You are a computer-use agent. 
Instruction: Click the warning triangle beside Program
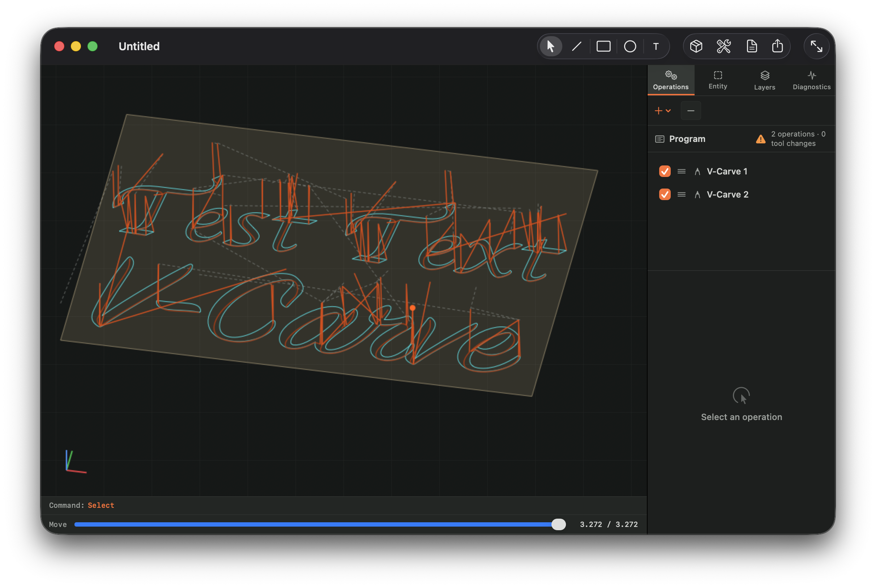pyautogui.click(x=760, y=139)
